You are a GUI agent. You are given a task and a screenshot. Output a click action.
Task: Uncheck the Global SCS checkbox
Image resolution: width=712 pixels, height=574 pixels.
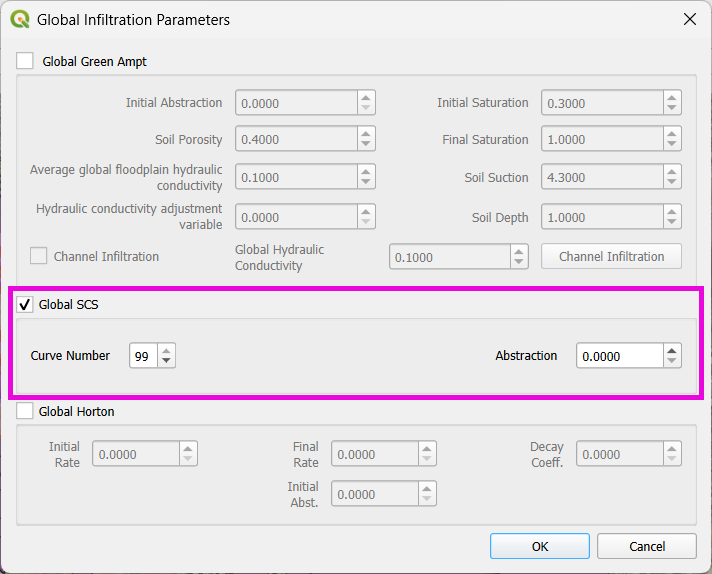25,304
